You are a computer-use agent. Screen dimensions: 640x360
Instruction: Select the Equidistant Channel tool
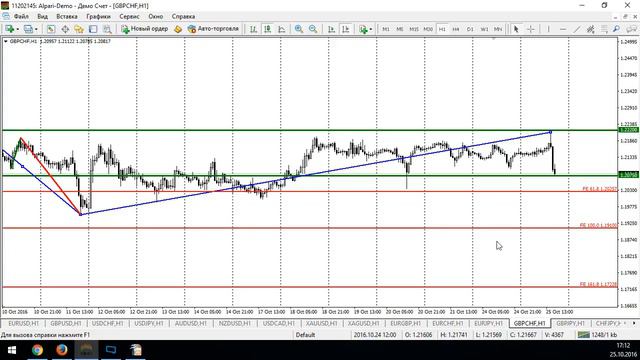591,29
